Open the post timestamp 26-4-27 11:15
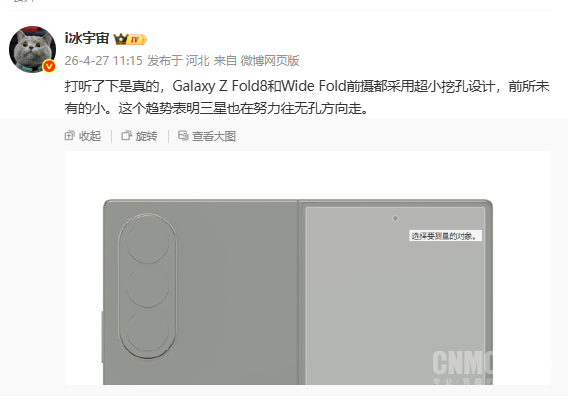The width and height of the screenshot is (568, 401). (x=104, y=61)
